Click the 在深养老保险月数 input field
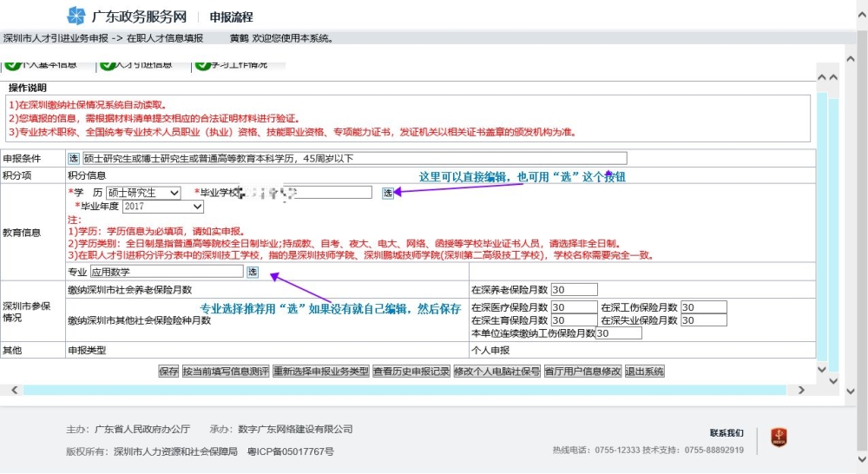 pos(574,290)
